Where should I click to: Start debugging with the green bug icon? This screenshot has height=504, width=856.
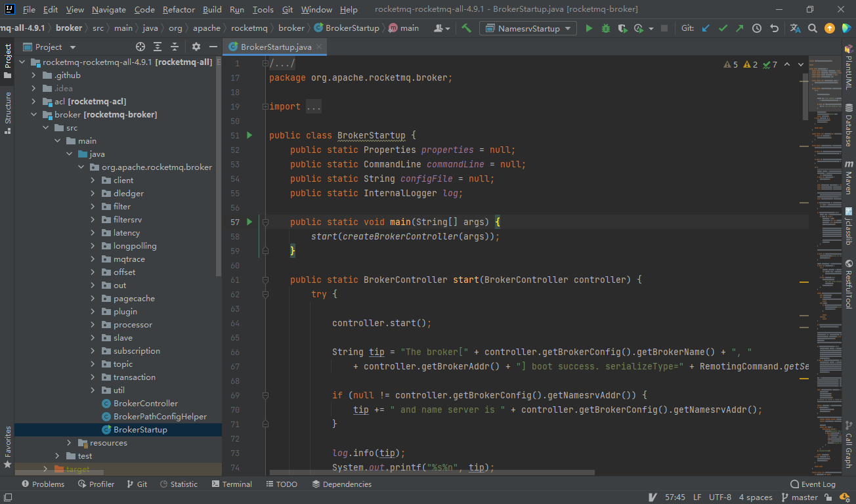click(x=606, y=28)
